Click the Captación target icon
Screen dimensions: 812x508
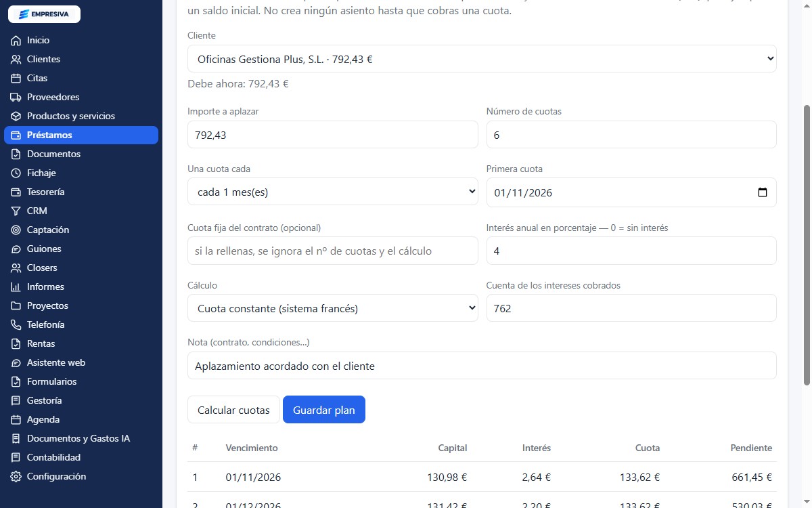coord(16,230)
